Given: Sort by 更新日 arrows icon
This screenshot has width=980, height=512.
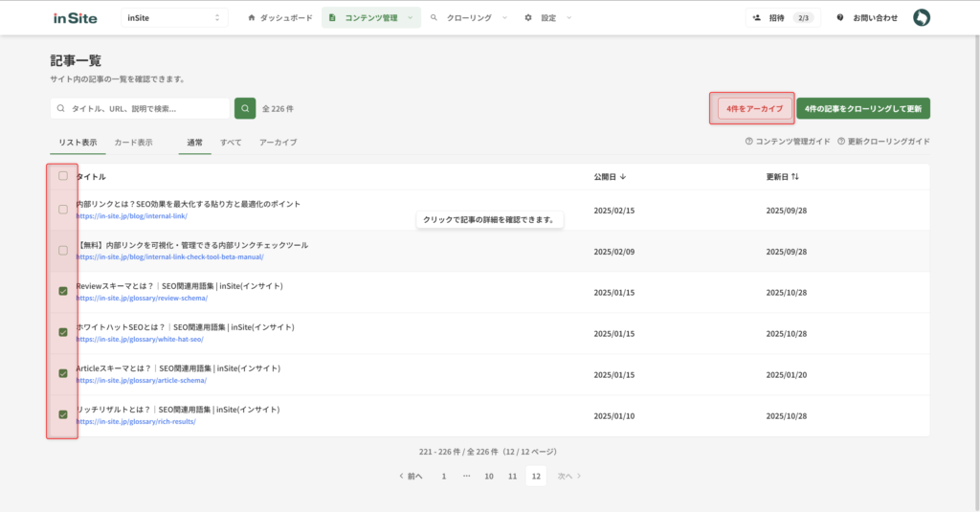Looking at the screenshot, I should pos(795,176).
